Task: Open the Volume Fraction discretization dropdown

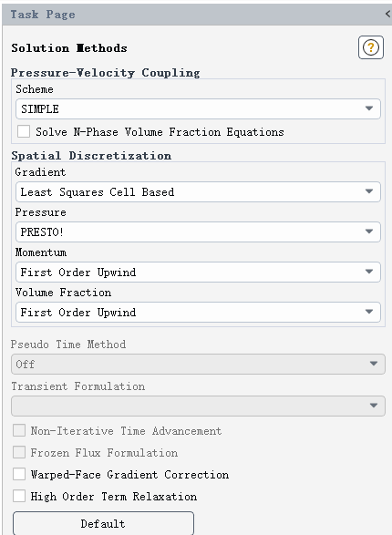Action: coord(198,313)
